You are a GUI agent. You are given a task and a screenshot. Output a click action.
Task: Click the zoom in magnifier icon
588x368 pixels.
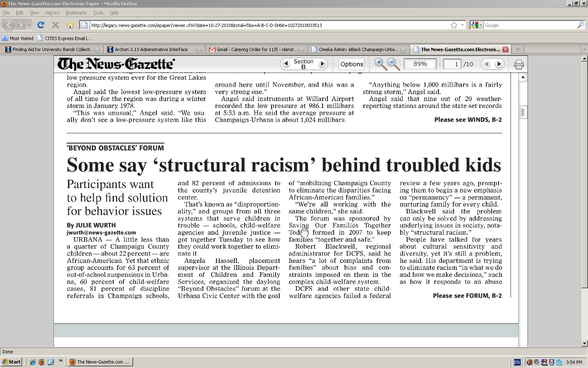[x=380, y=63]
